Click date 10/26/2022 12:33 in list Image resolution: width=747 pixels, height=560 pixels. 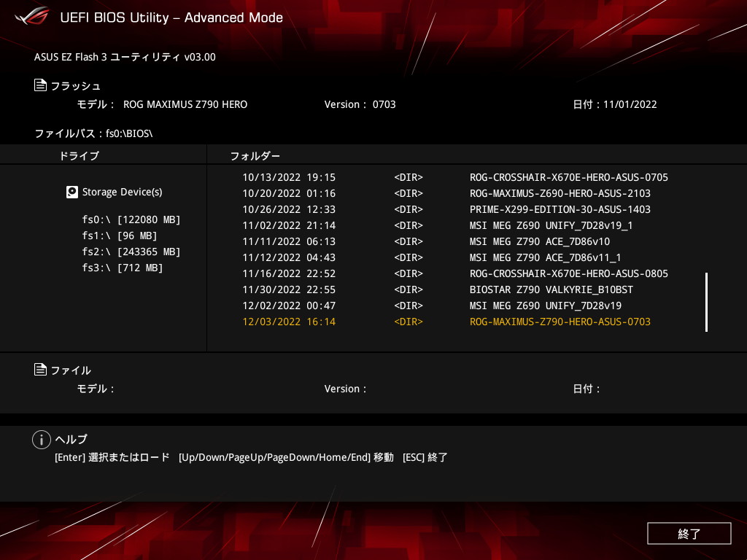[x=289, y=209]
